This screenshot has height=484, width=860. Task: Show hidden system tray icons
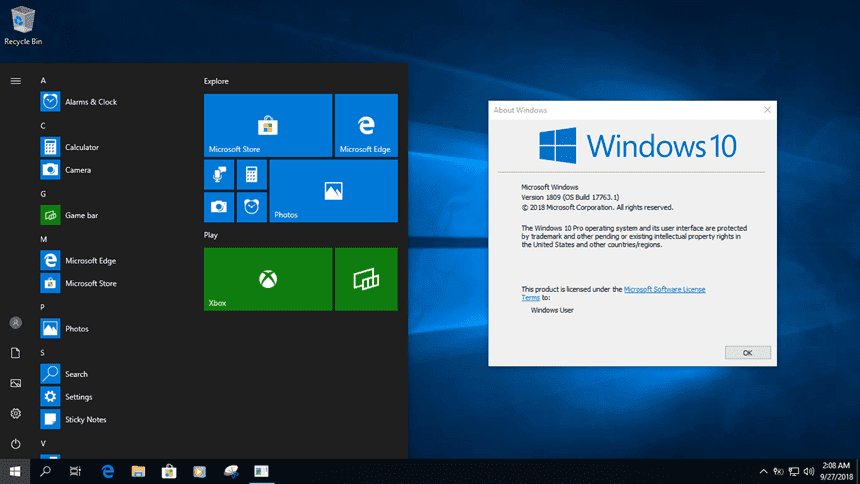click(763, 471)
